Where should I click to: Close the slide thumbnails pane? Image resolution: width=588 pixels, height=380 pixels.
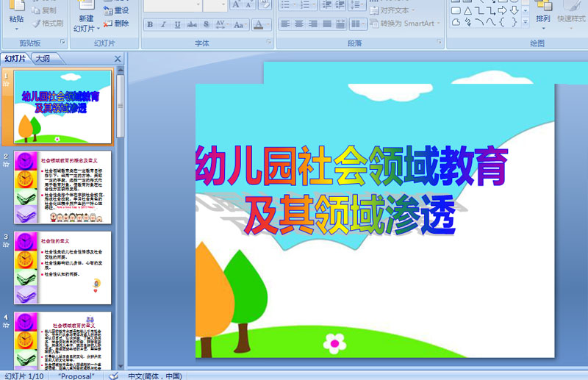tap(118, 59)
